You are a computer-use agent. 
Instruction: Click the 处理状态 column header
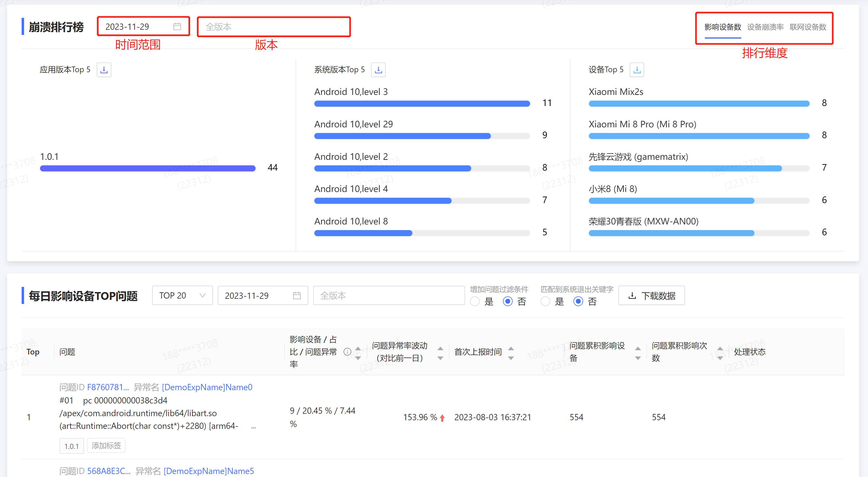tap(749, 352)
